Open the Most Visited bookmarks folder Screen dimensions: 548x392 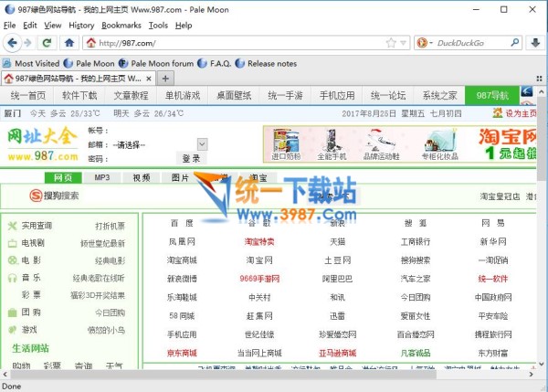coord(31,64)
